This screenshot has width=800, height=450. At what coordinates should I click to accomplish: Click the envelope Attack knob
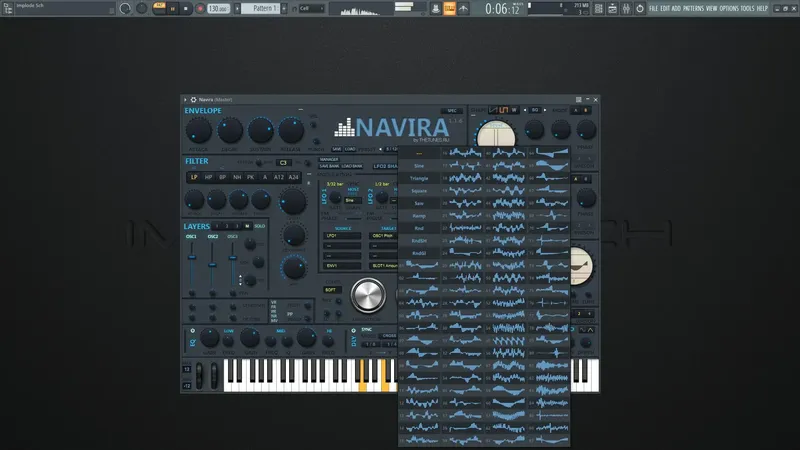tap(198, 130)
